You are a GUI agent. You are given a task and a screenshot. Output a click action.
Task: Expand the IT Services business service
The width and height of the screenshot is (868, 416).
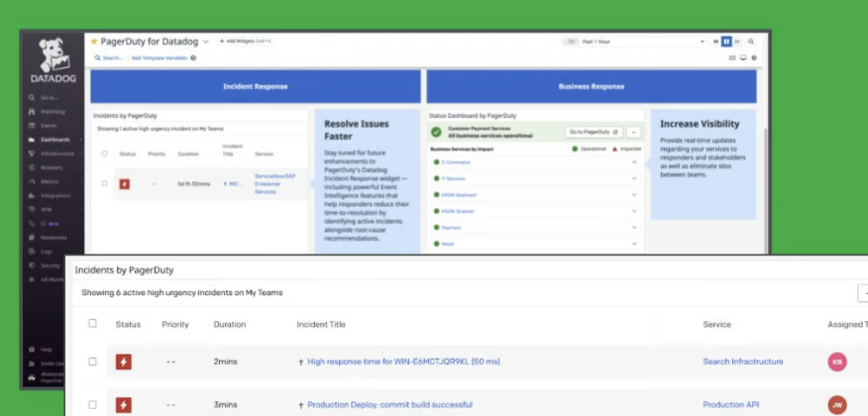634,178
